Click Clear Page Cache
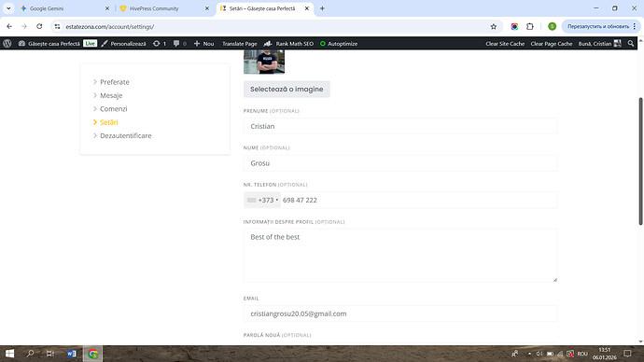This screenshot has height=362, width=644. [552, 44]
